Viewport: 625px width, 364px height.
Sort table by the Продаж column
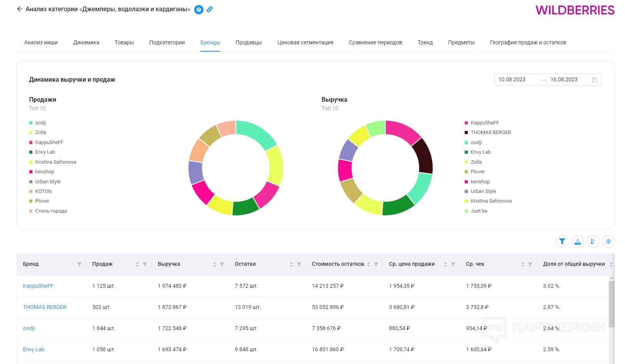click(x=137, y=264)
